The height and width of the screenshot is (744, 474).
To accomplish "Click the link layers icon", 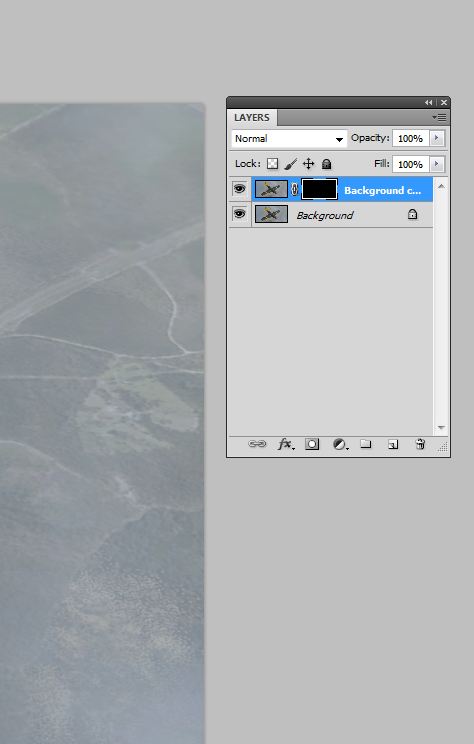I will [x=257, y=444].
